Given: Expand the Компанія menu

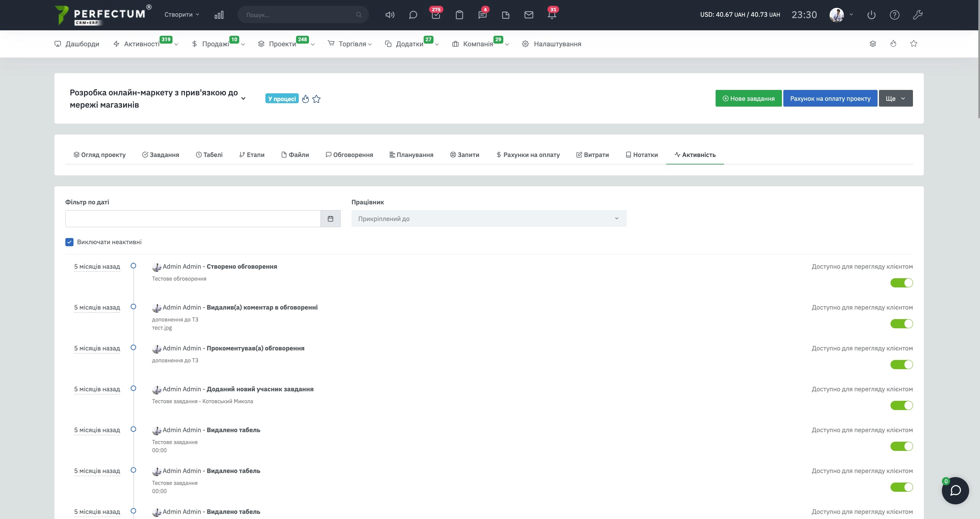Looking at the screenshot, I should coord(480,44).
